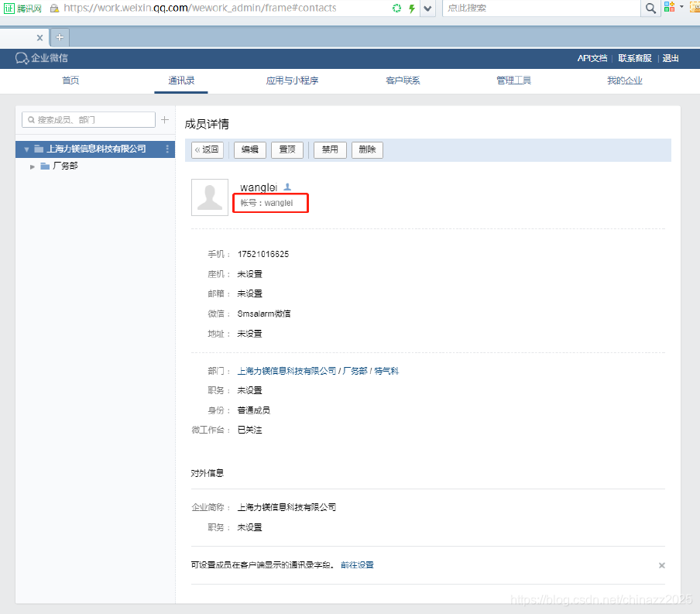Screen dimensions: 700x614
Task: Click the 已关注 status text
Action: [x=249, y=430]
